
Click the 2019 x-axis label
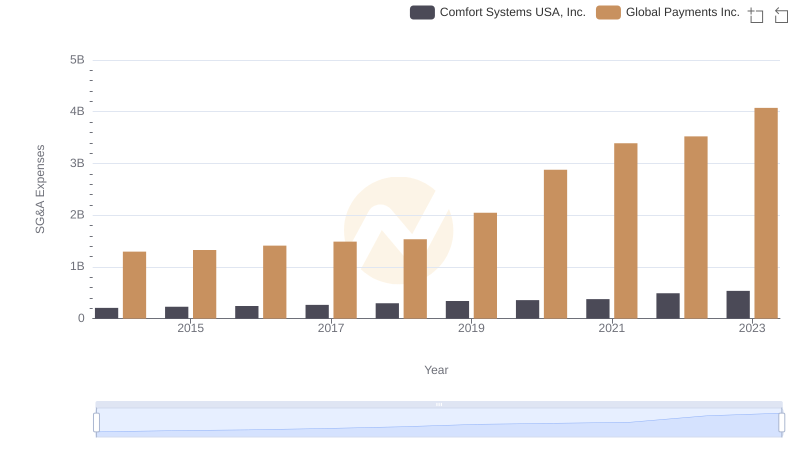(x=471, y=328)
